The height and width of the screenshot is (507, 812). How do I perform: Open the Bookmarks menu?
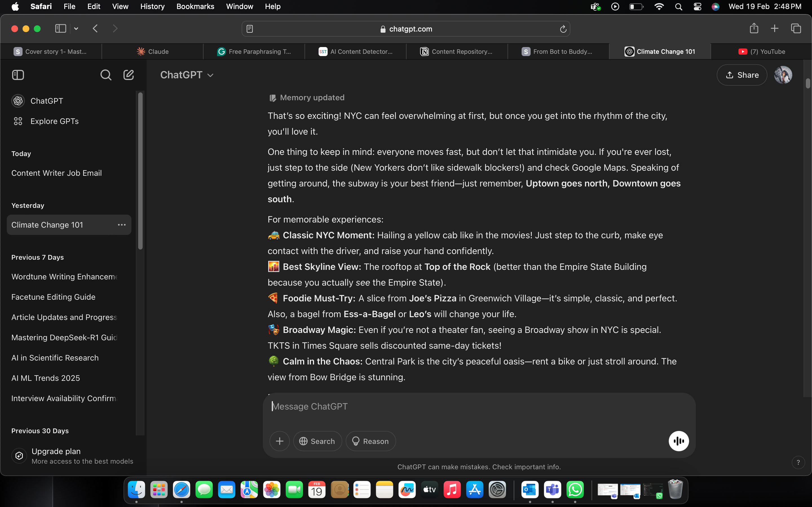pyautogui.click(x=195, y=6)
